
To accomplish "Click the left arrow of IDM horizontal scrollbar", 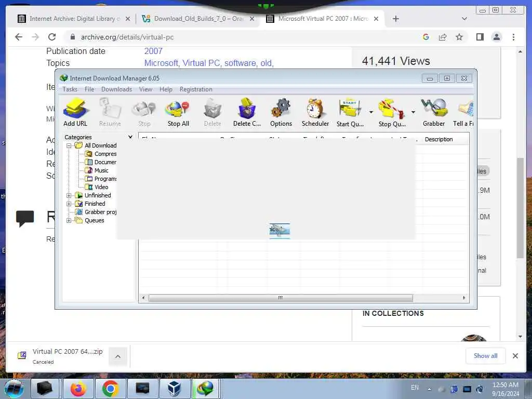I will tap(143, 298).
